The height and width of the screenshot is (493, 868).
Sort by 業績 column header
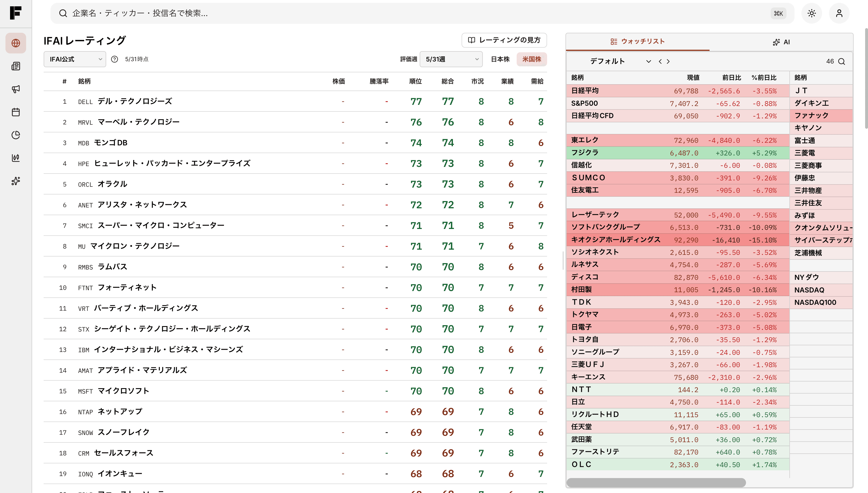pos(507,81)
